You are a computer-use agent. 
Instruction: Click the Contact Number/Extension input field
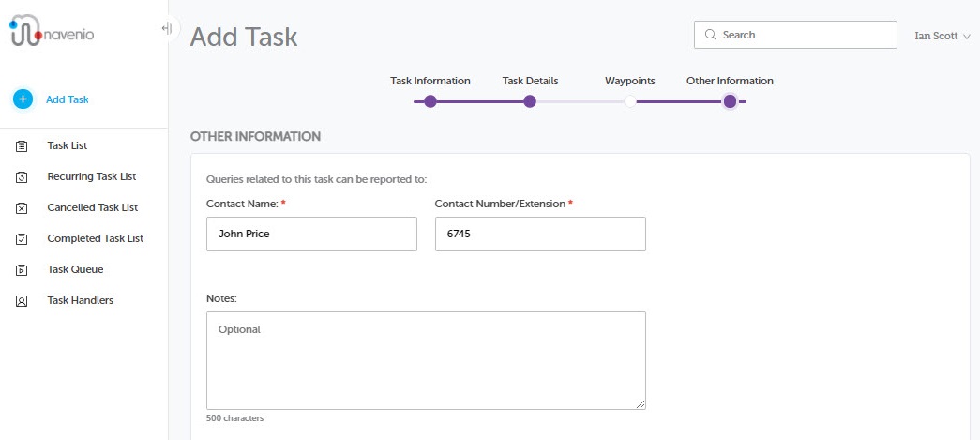pyautogui.click(x=540, y=234)
